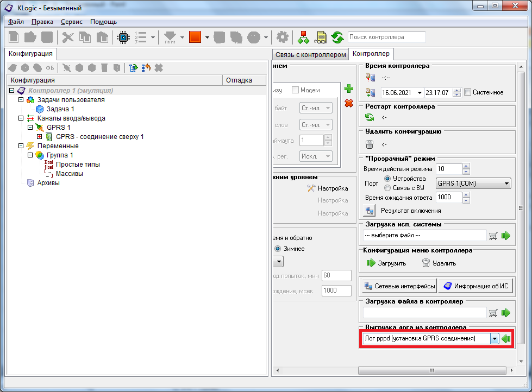Click the delete configuration trash icon
Viewport: 532px width, 392px height.
(x=370, y=144)
